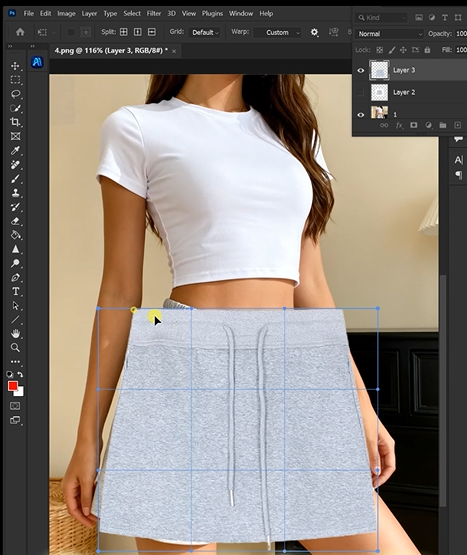This screenshot has height=555, width=467.
Task: Select the Frame tool
Action: coord(15,136)
